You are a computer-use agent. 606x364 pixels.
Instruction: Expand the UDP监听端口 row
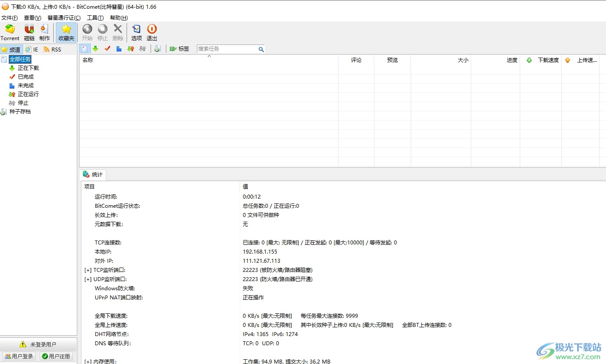(x=88, y=279)
